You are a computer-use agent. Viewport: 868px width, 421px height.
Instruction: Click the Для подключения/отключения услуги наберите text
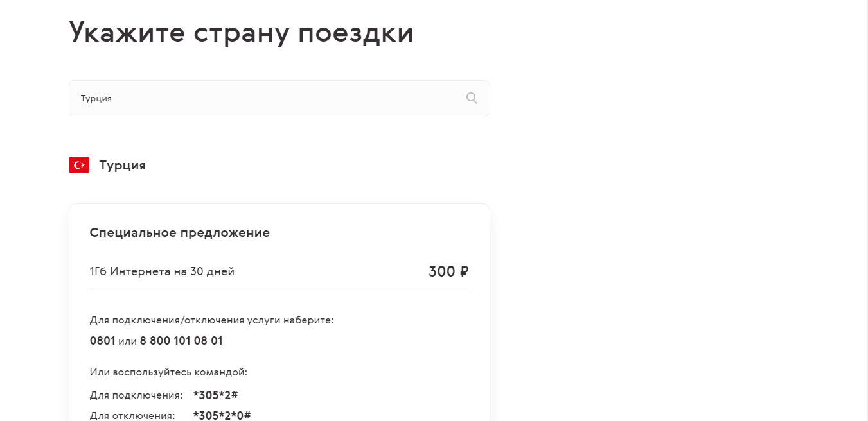(212, 320)
